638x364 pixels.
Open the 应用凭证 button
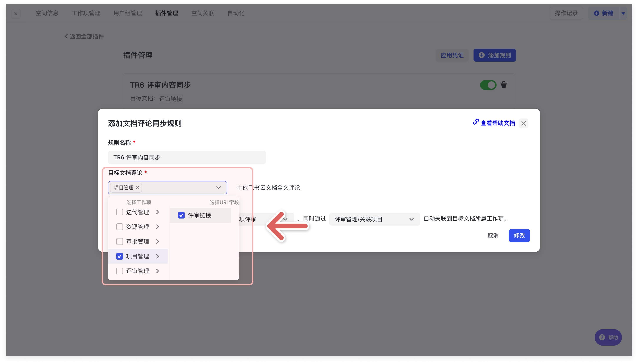coord(452,55)
